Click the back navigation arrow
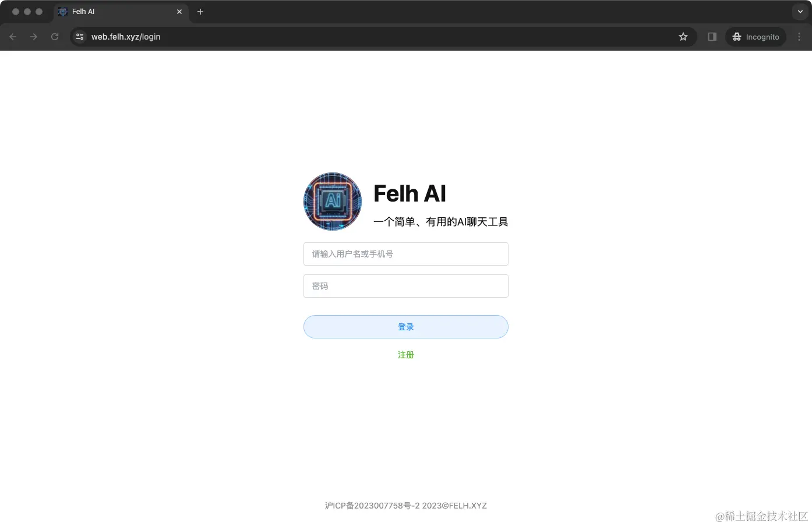The image size is (812, 526). (13, 37)
